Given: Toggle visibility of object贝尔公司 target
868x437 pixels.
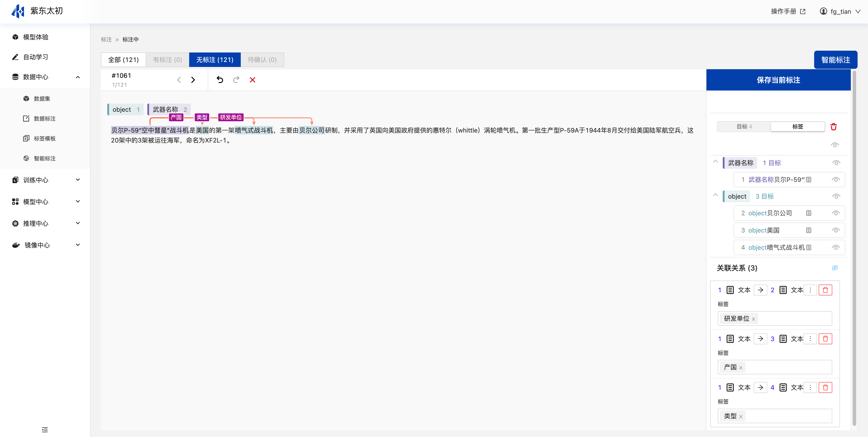Looking at the screenshot, I should tap(836, 213).
